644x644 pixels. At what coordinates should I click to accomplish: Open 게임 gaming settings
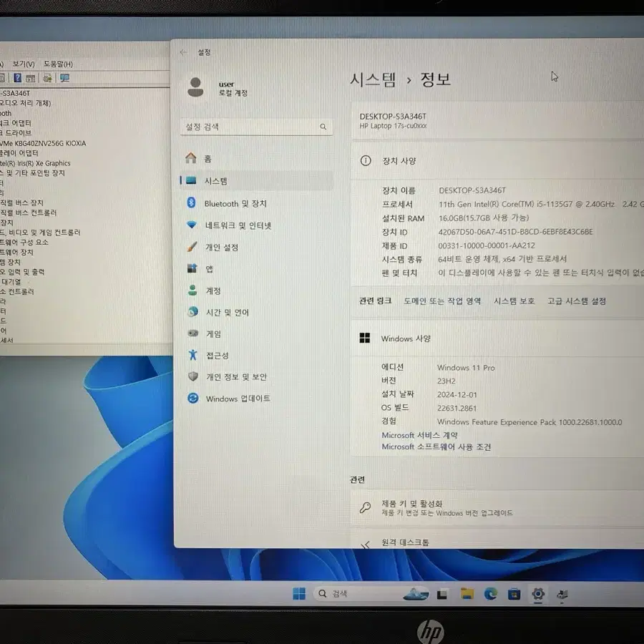click(256, 334)
